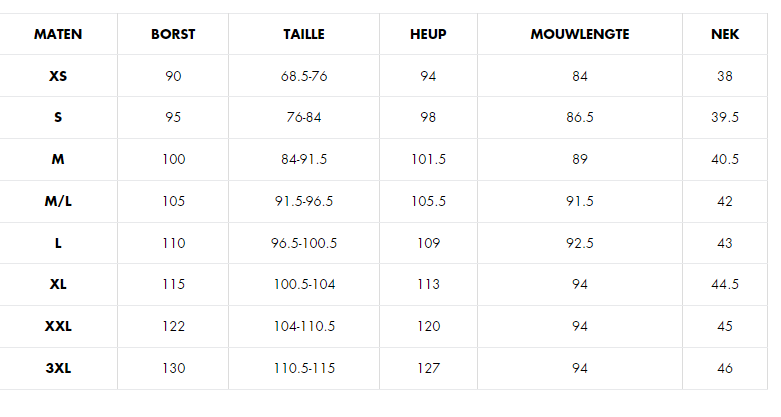Click the XL size row label

pos(58,284)
